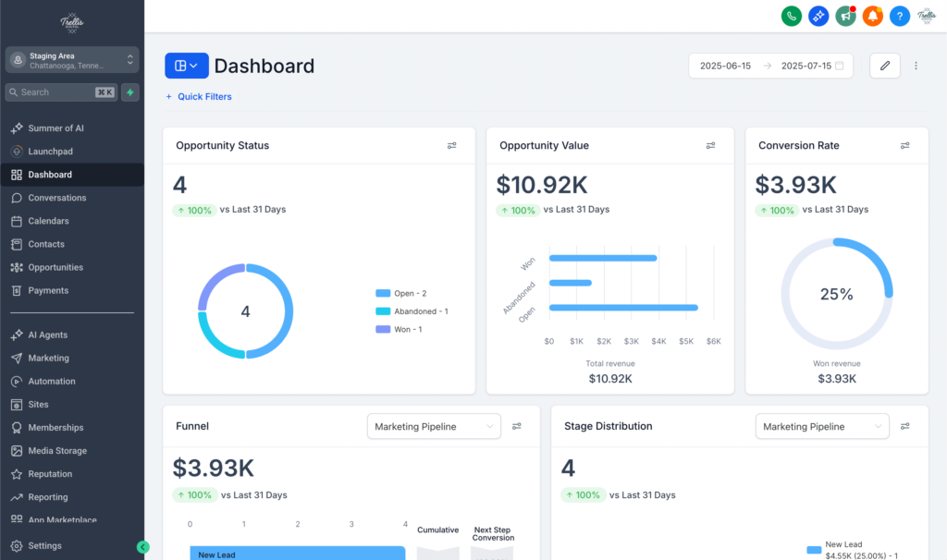Expand the Quick Filters panel

[198, 96]
